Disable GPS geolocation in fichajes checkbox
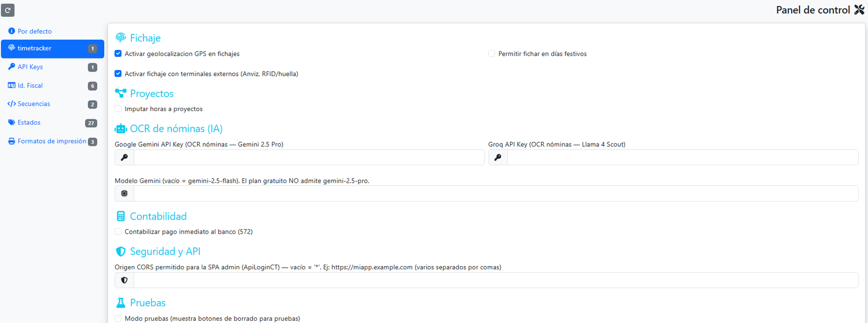868x323 pixels. 118,54
